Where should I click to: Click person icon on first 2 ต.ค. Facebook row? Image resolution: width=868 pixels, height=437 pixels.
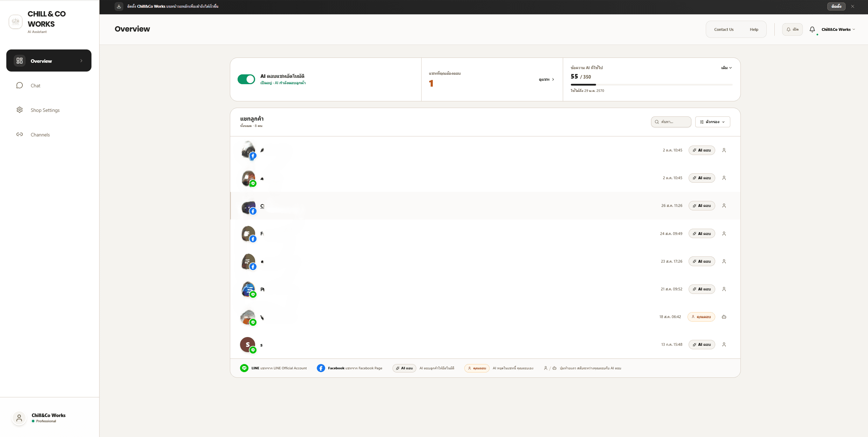pyautogui.click(x=724, y=150)
